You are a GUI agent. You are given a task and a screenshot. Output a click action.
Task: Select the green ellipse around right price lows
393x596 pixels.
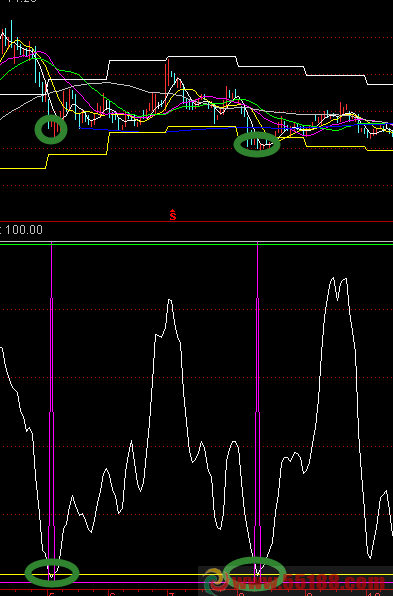click(x=257, y=144)
